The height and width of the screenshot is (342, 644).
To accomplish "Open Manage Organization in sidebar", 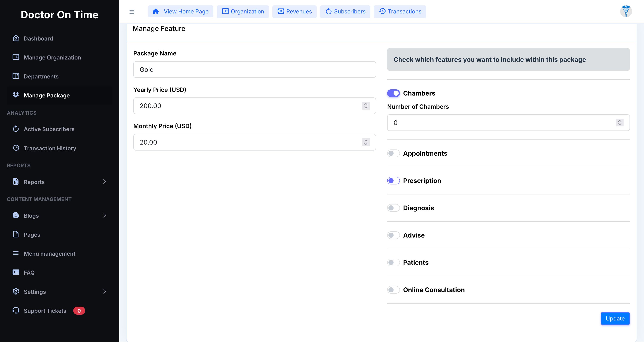I will tap(59, 57).
